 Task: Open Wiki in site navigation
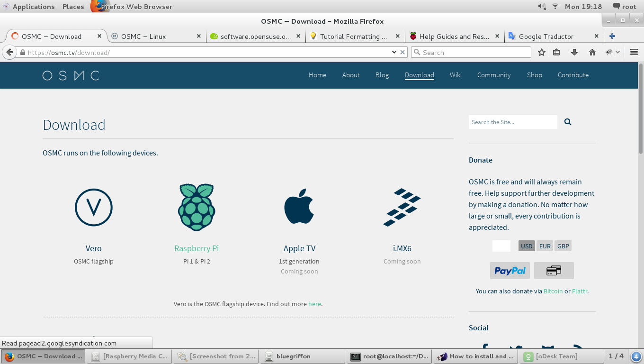point(456,75)
